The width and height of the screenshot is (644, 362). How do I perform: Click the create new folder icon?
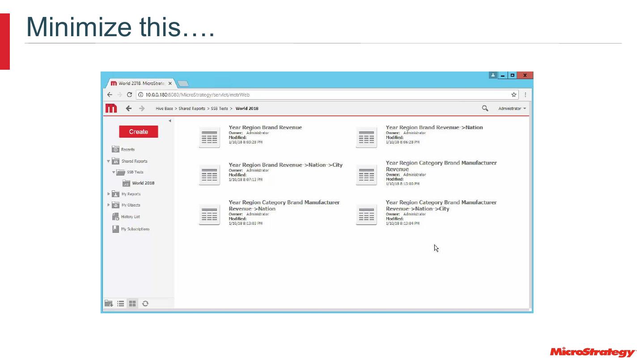pyautogui.click(x=109, y=303)
